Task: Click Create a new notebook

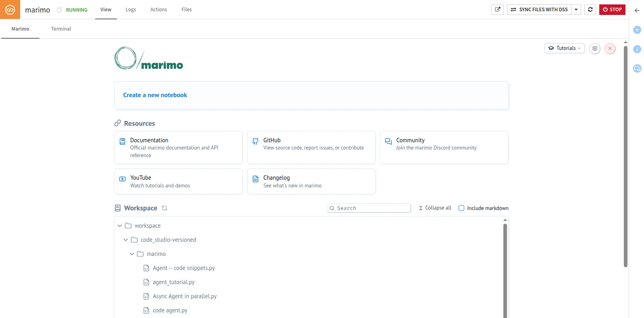Action: 155,95
